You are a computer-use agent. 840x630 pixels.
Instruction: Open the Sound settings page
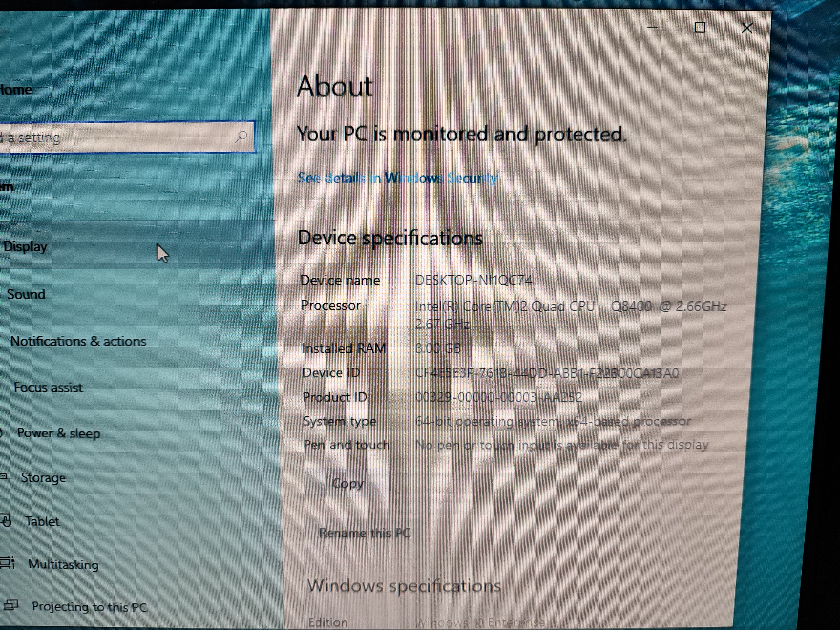[x=26, y=294]
